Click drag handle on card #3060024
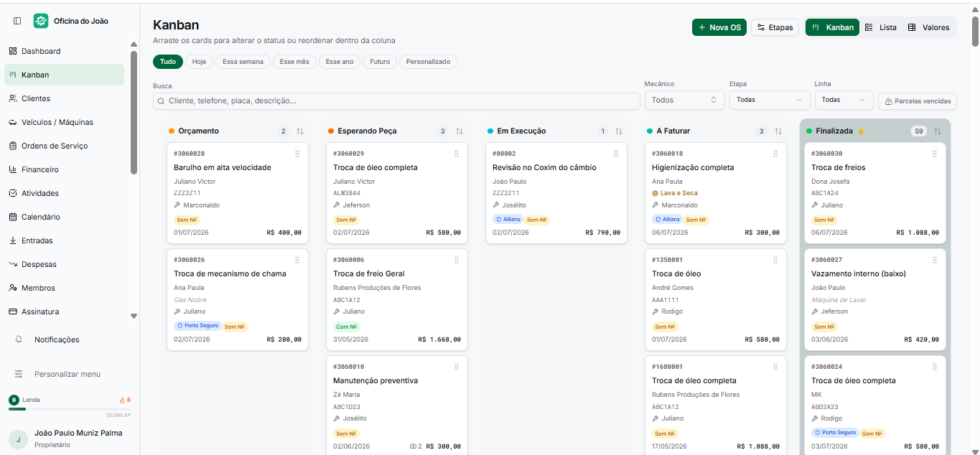 [x=935, y=367]
